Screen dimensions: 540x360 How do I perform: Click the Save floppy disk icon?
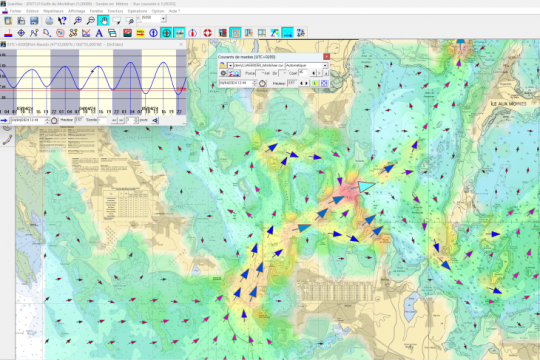(x=34, y=21)
